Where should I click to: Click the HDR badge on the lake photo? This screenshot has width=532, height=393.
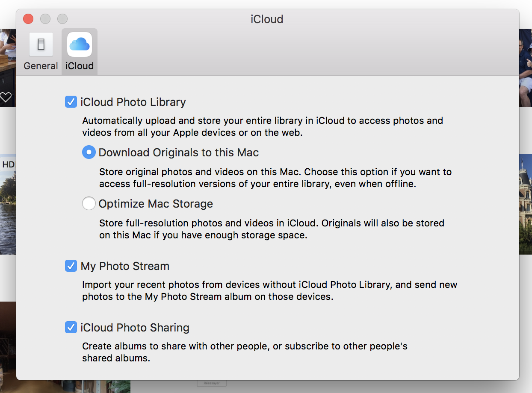point(8,164)
